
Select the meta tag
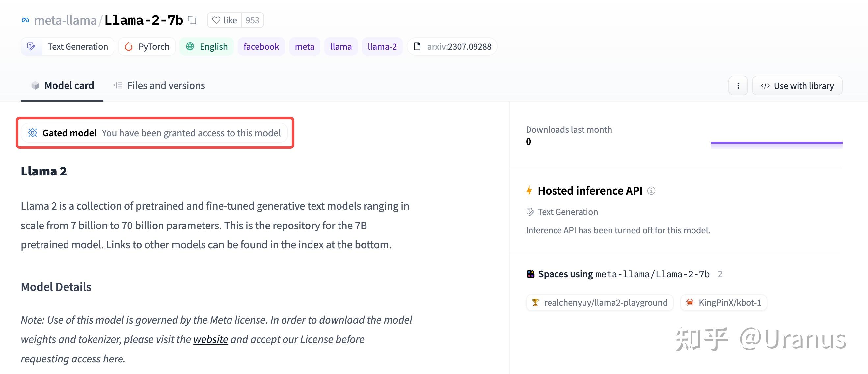tap(305, 46)
